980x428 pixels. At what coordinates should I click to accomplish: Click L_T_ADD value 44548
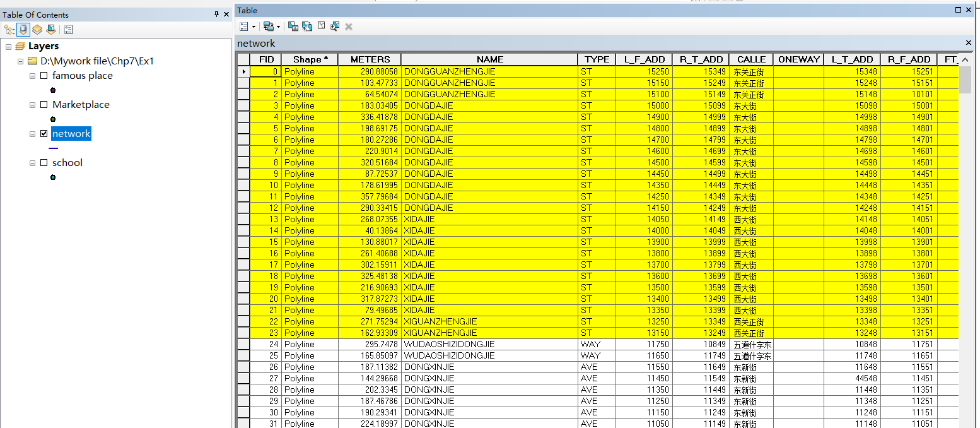866,378
